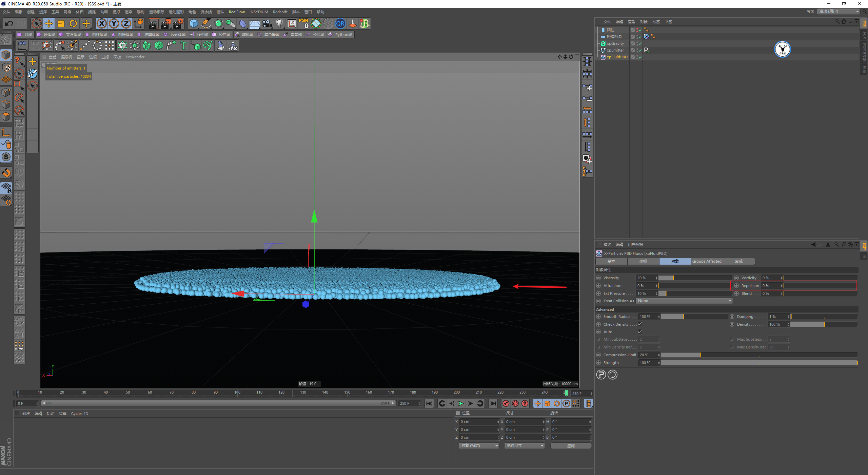Toggle the Auto checkbox
Viewport: 868px width, 475px height.
[x=640, y=331]
